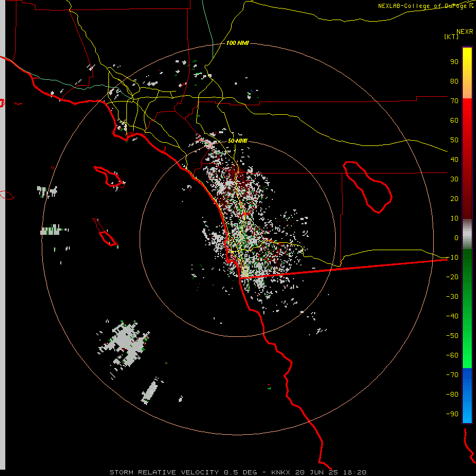Pick the gray zero-velocity segment
The image size is (476, 476).
click(x=467, y=234)
